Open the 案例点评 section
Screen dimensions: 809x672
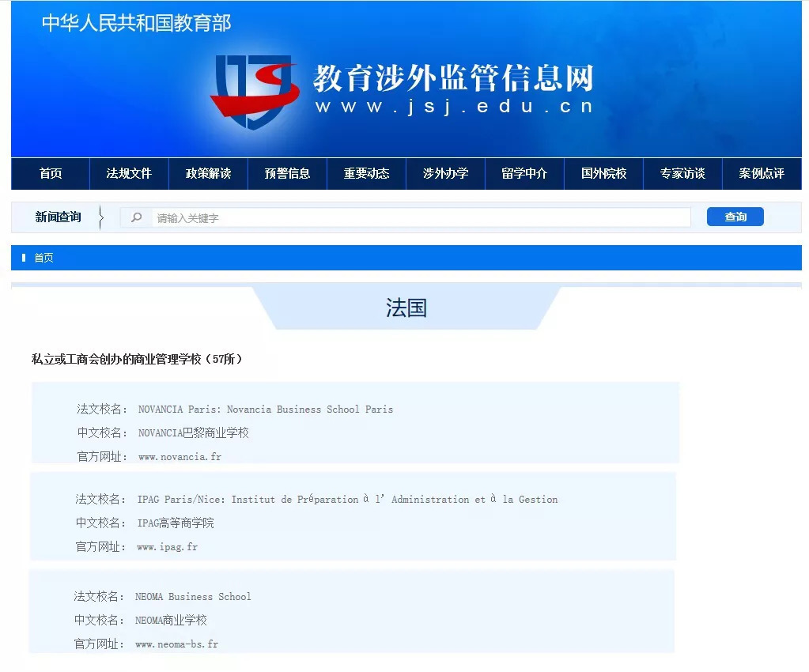[761, 173]
